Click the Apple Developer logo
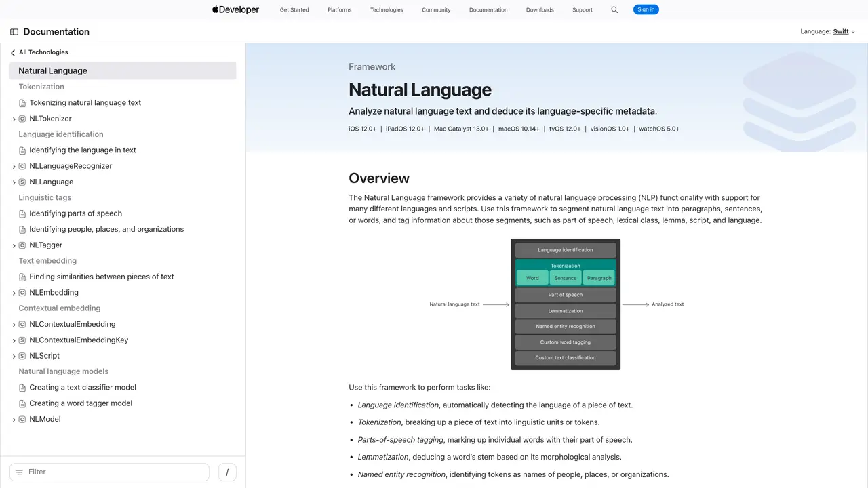This screenshot has height=488, width=868. coord(235,9)
